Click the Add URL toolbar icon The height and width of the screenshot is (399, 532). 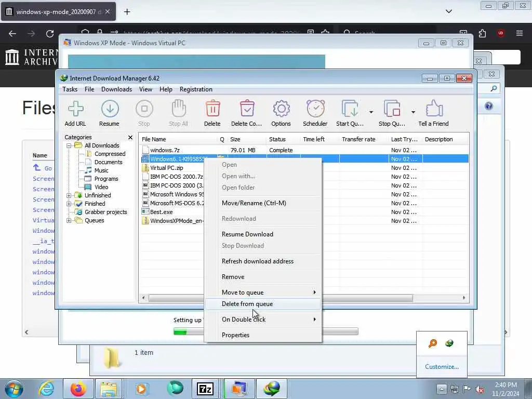tap(75, 109)
